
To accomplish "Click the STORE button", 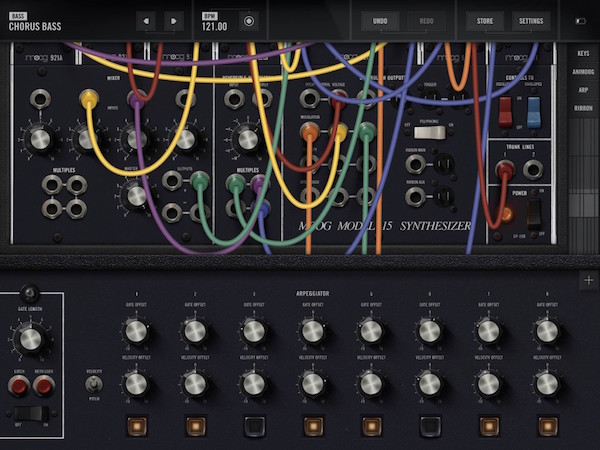I will [x=484, y=21].
